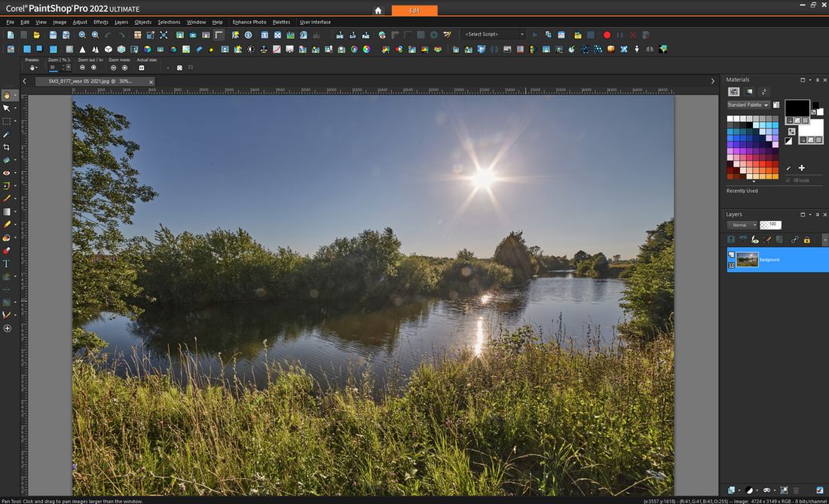Screen dimensions: 829x504
Task: Expand the palette swatches downward arrow
Action: 754,182
